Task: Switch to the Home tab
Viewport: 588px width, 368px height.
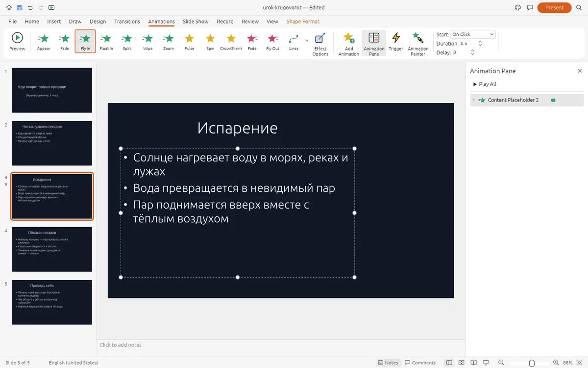Action: click(32, 22)
